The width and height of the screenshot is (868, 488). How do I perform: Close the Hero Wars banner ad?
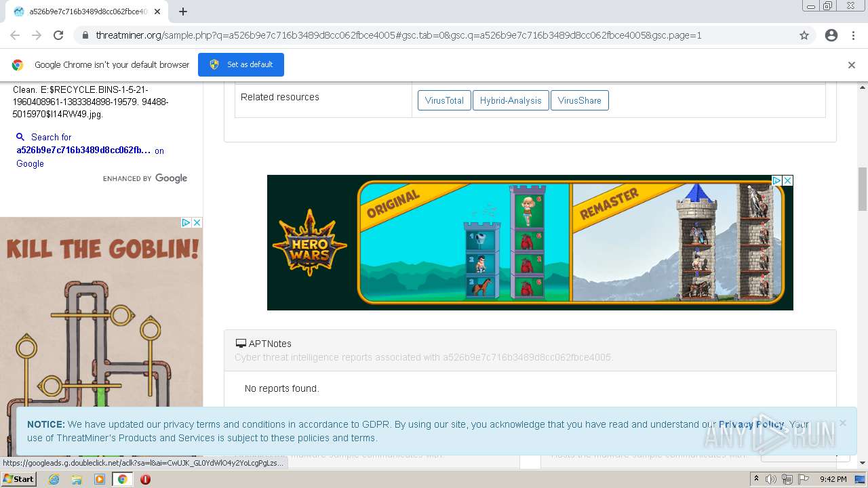tap(788, 180)
